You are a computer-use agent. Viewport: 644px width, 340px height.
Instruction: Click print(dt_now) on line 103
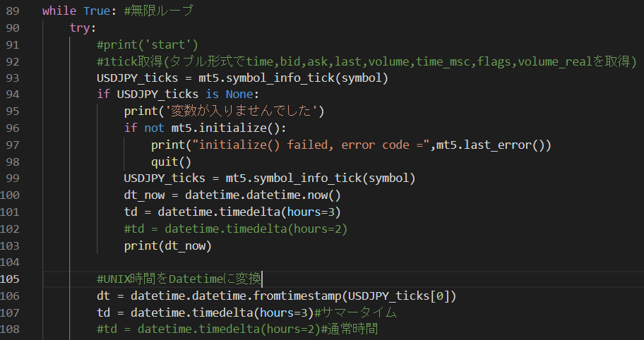168,245
